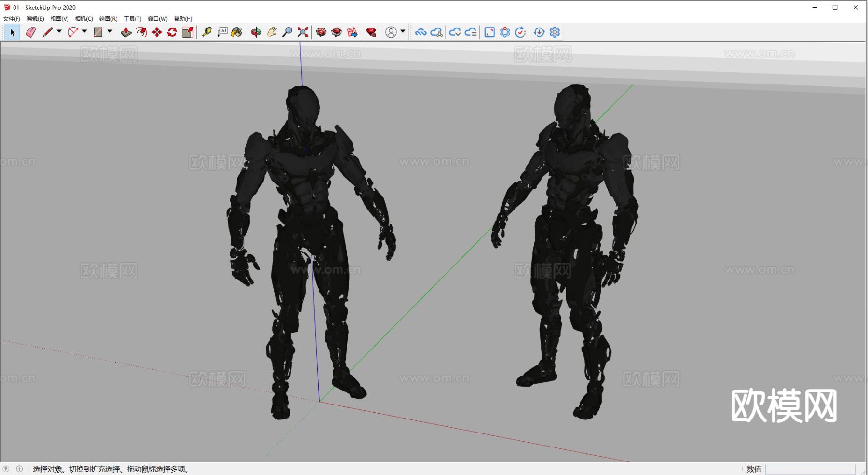The image size is (868, 475).
Task: Open the 3D Warehouse
Action: click(x=321, y=32)
